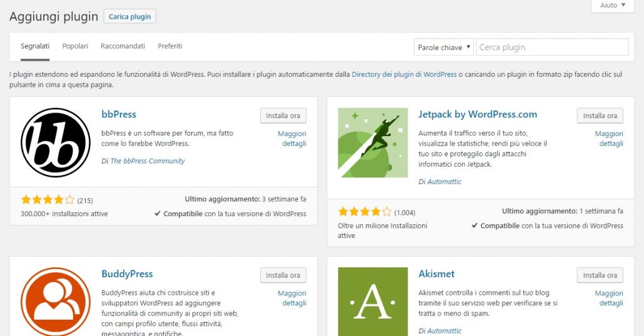This screenshot has height=336, width=644.
Task: Install Jetpack with Installa ora
Action: click(600, 116)
